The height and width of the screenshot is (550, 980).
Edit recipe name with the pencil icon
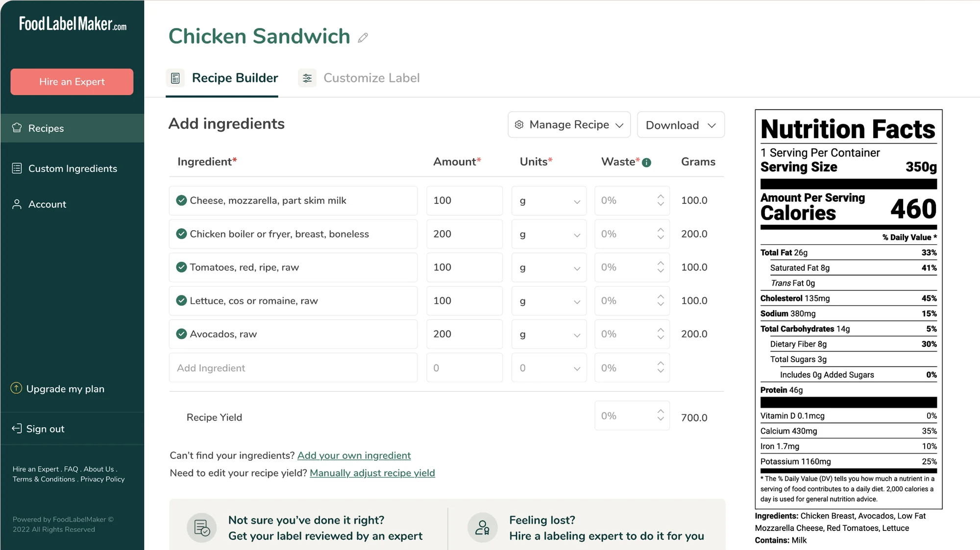pos(363,37)
